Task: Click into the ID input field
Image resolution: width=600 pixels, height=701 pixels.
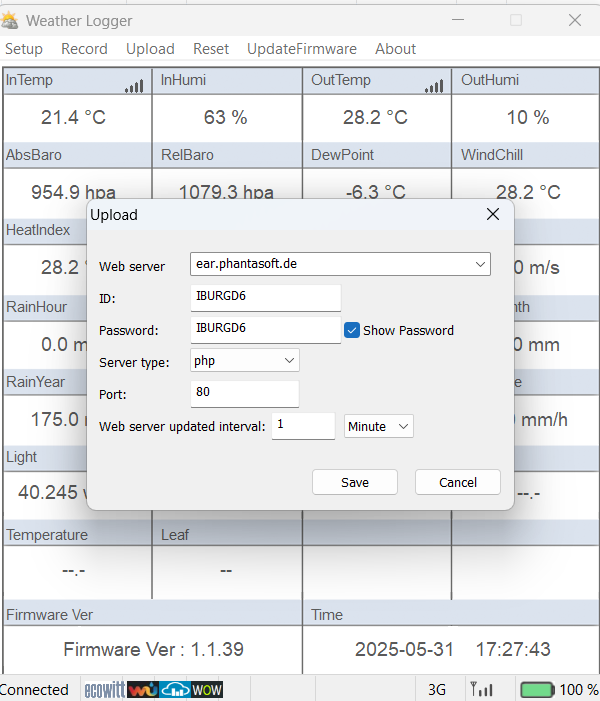Action: tap(266, 297)
